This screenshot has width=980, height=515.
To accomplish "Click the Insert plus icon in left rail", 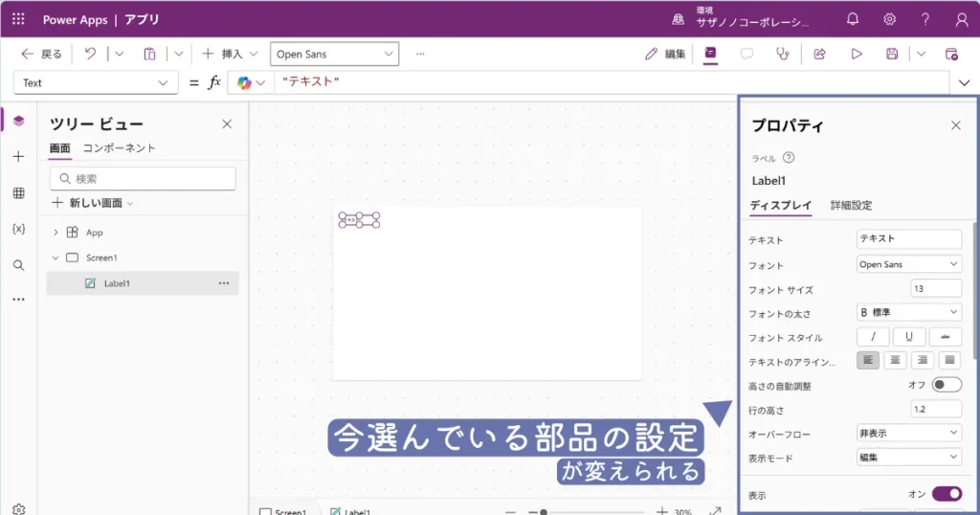I will click(x=18, y=156).
